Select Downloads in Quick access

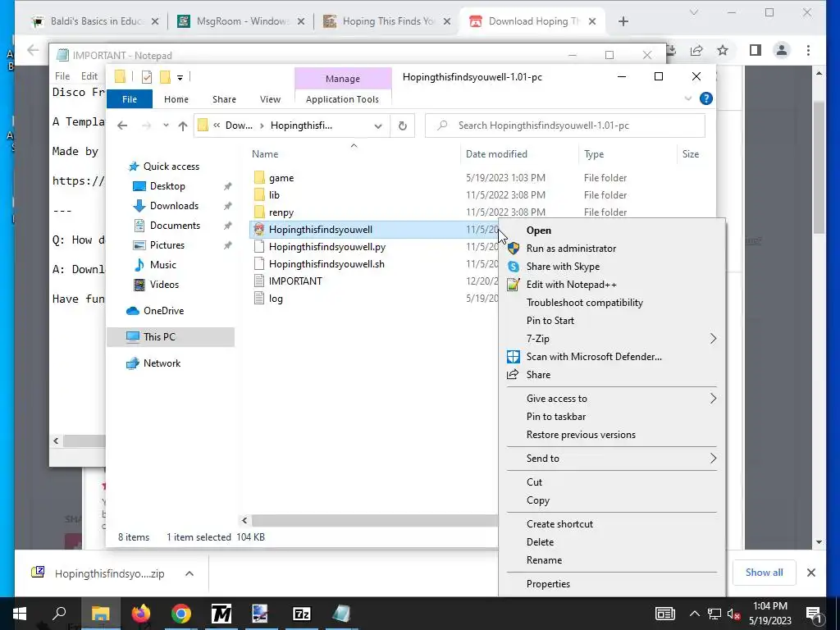(174, 206)
